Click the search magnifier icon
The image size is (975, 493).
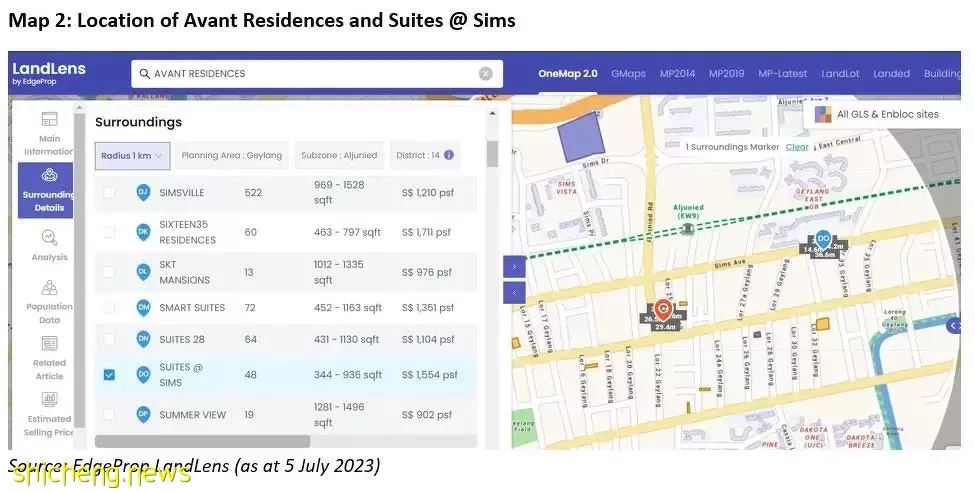pyautogui.click(x=144, y=73)
